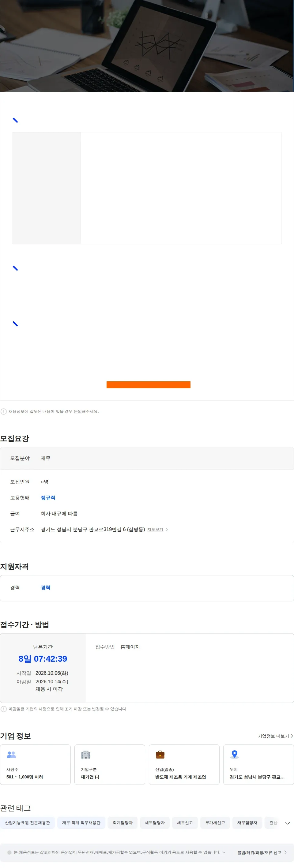Select the 세무담당자 tag
294x868 pixels.
pos(155,822)
